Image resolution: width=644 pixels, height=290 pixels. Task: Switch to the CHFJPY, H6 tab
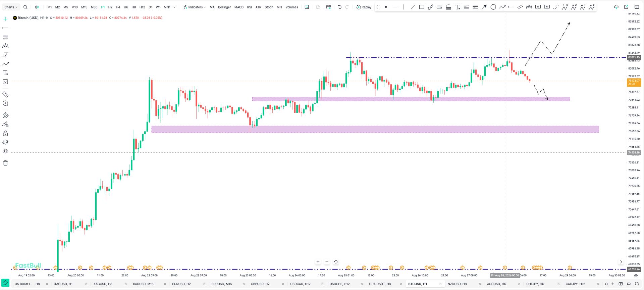tap(535, 284)
